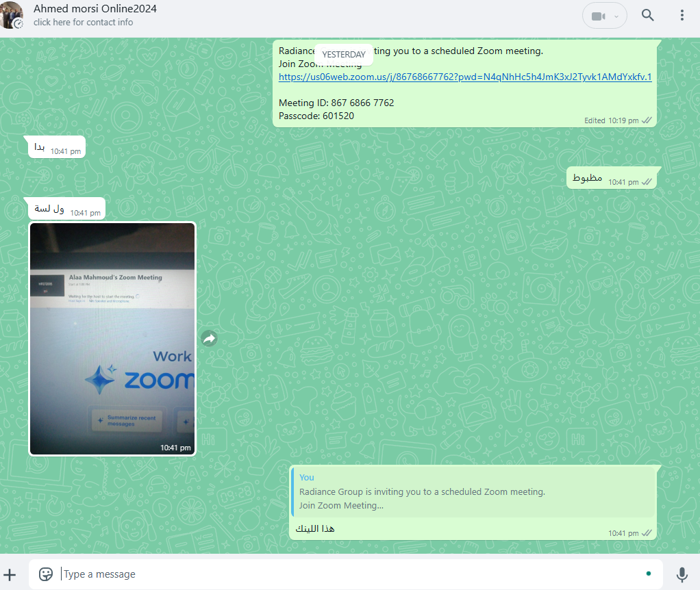Click the 'Meeting ID: 867 6866 7762' text

click(336, 103)
